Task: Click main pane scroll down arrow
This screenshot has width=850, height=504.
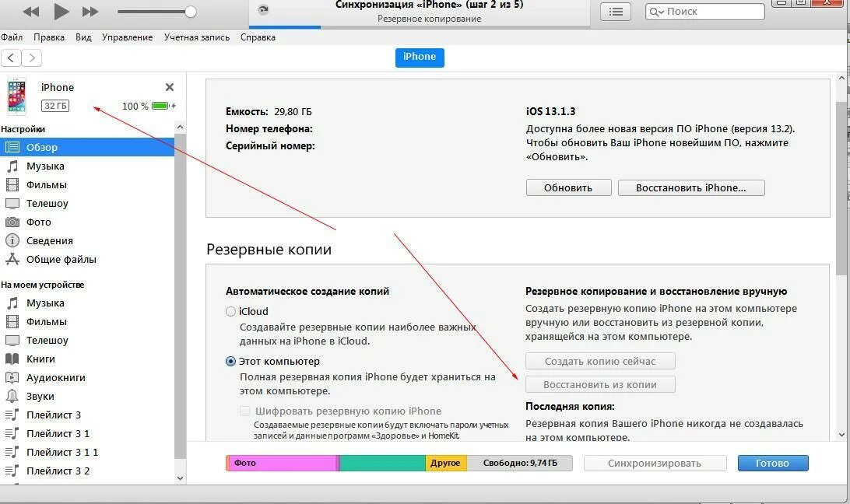Action: pyautogui.click(x=841, y=435)
